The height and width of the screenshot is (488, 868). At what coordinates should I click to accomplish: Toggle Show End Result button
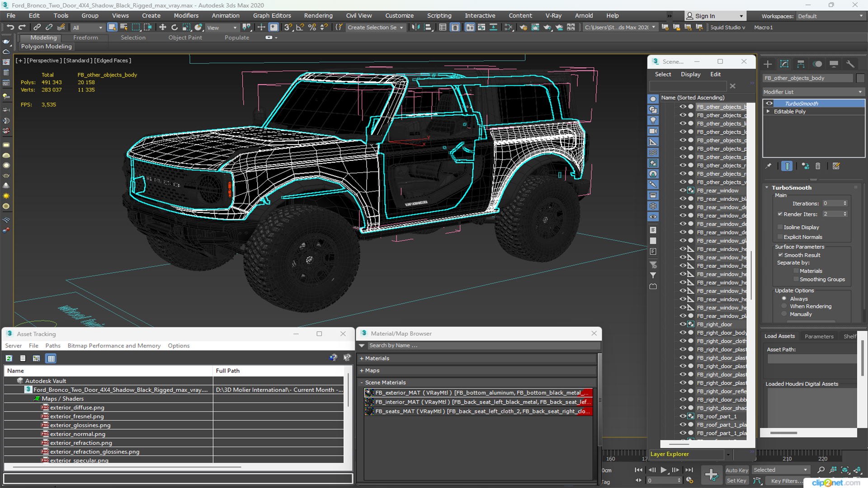(x=787, y=166)
